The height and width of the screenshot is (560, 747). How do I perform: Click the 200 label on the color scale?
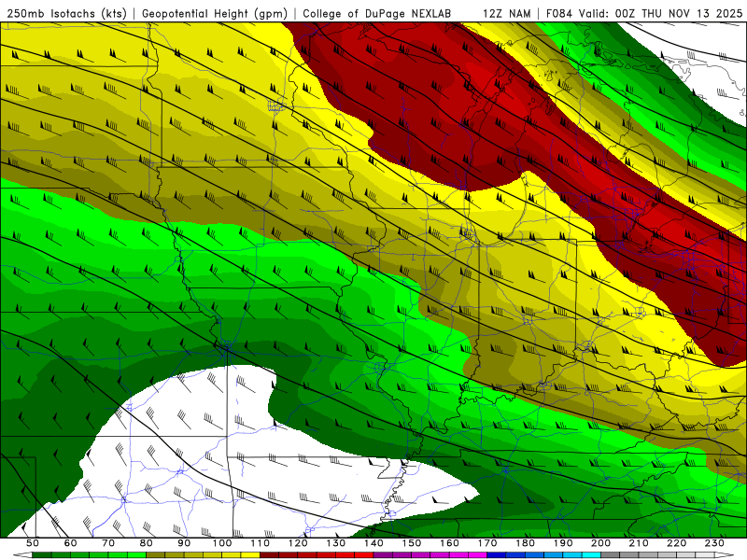[601, 543]
